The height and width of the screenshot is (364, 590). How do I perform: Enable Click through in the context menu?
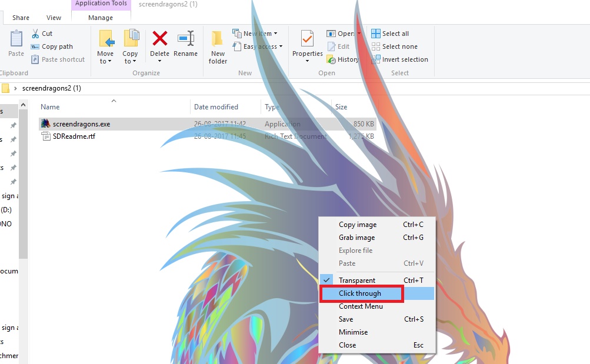(361, 293)
